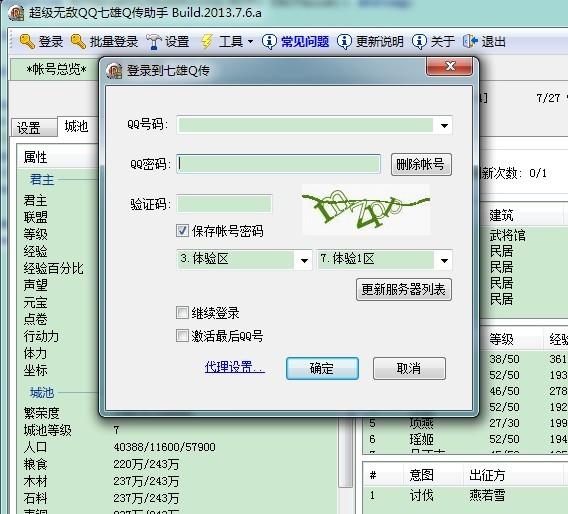Image resolution: width=568 pixels, height=514 pixels.
Task: Expand the 工具 tools menu arrow
Action: pyautogui.click(x=250, y=42)
